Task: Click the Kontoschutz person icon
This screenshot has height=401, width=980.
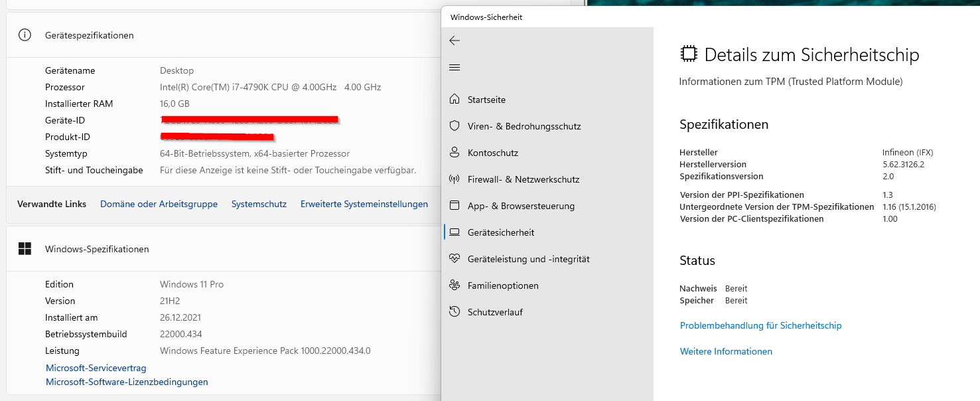Action: pos(455,153)
